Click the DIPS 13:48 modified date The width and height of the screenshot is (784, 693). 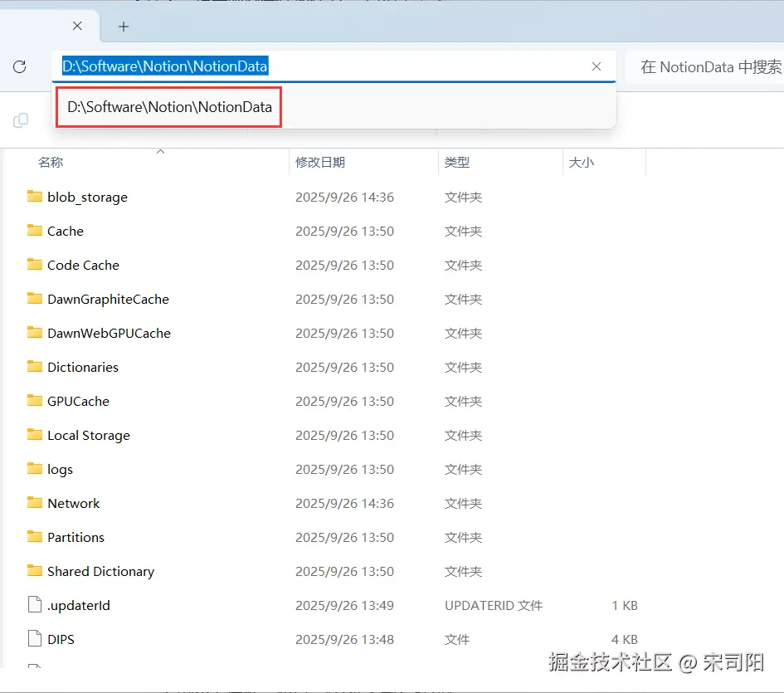click(344, 639)
